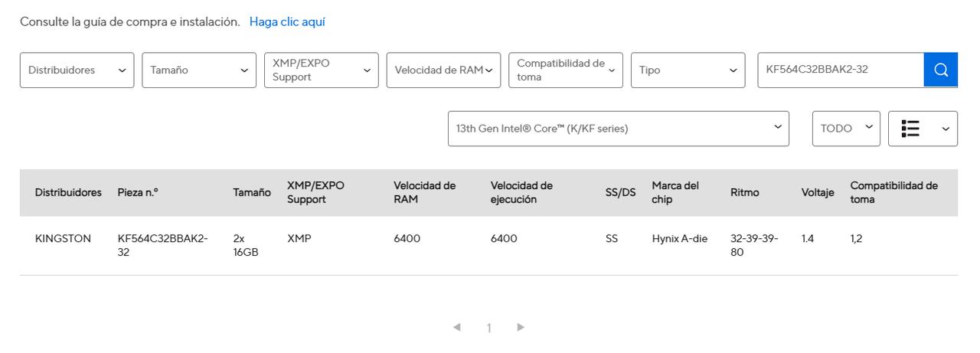Expand the Velocidad de RAM filter
This screenshot has width=980, height=353.
[443, 70]
